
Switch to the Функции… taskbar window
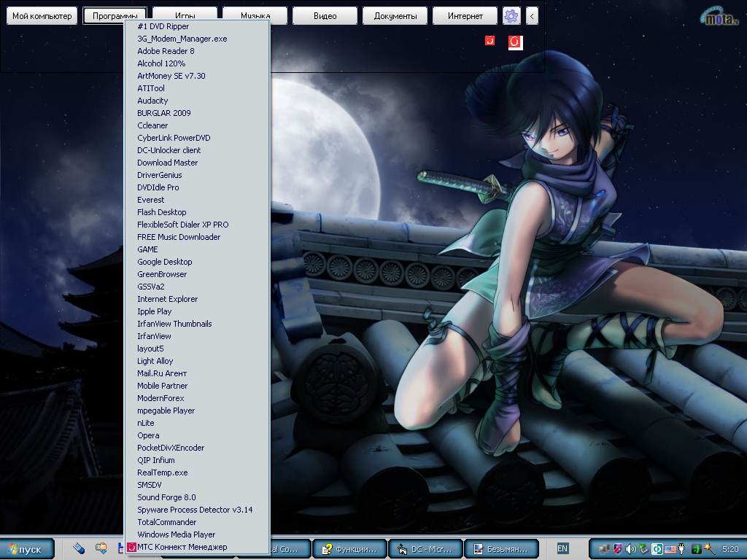click(x=349, y=549)
